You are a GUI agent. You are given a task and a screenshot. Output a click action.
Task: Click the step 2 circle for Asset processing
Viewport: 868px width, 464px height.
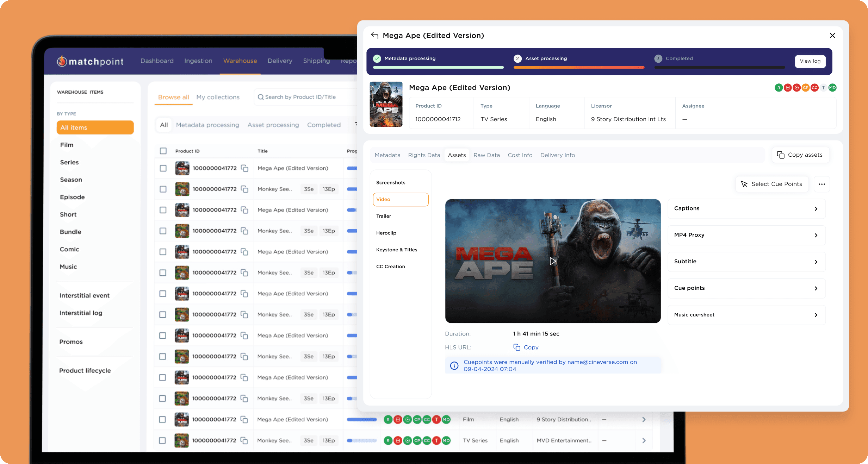(517, 58)
